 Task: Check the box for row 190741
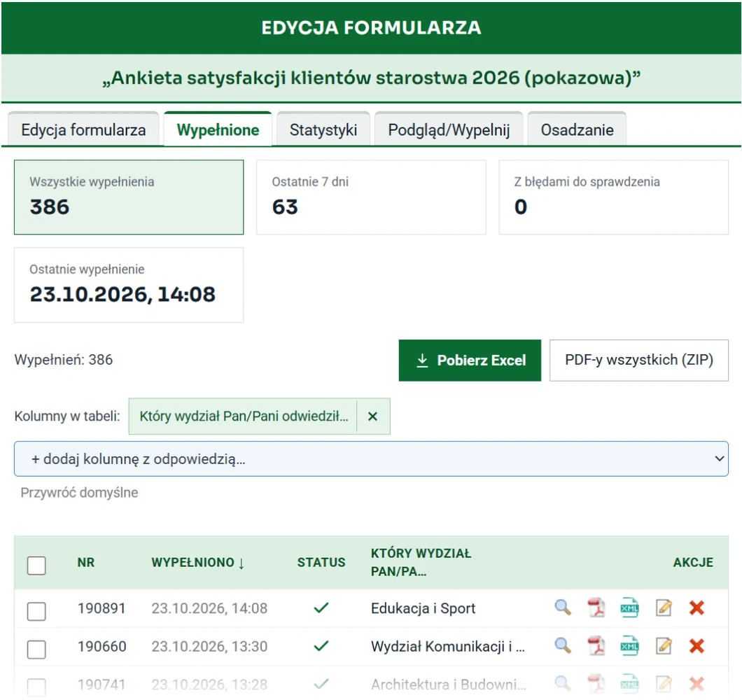[36, 687]
